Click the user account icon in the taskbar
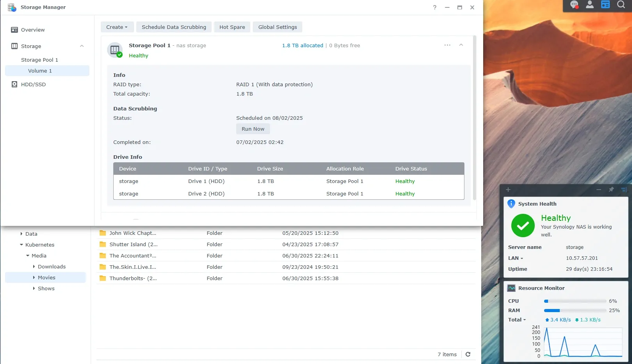Image resolution: width=632 pixels, height=364 pixels. coord(590,5)
